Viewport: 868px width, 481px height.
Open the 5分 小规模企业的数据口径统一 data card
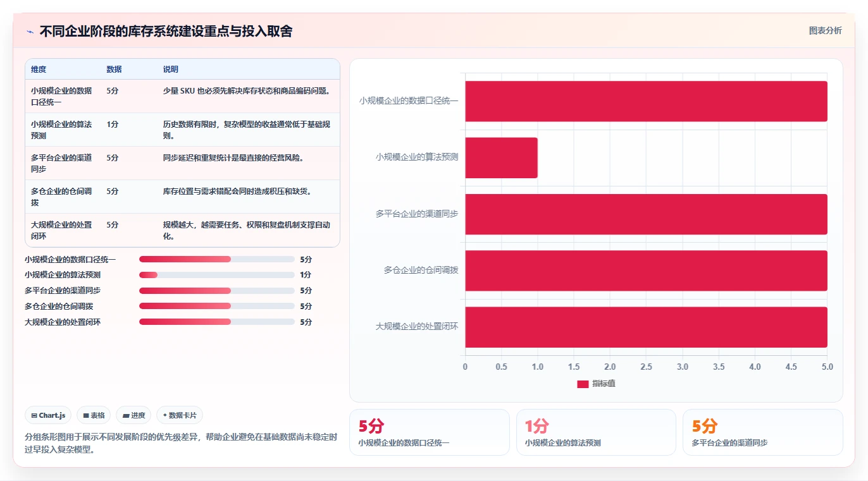(430, 432)
